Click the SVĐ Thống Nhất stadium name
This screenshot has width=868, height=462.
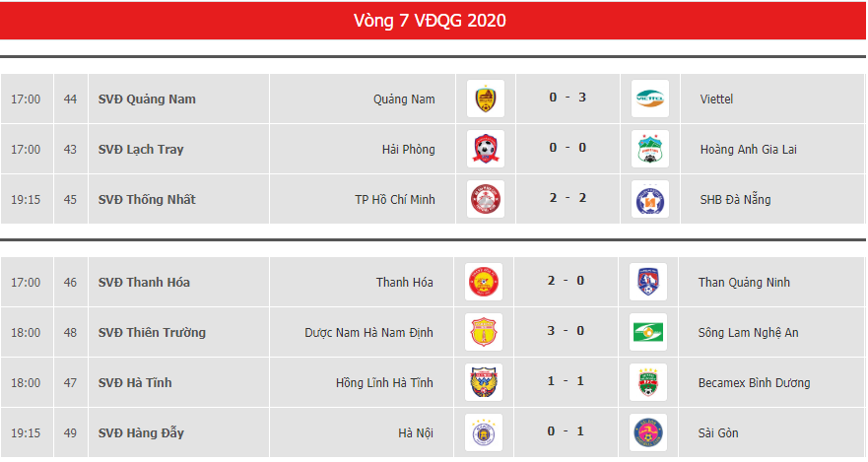[x=147, y=199]
